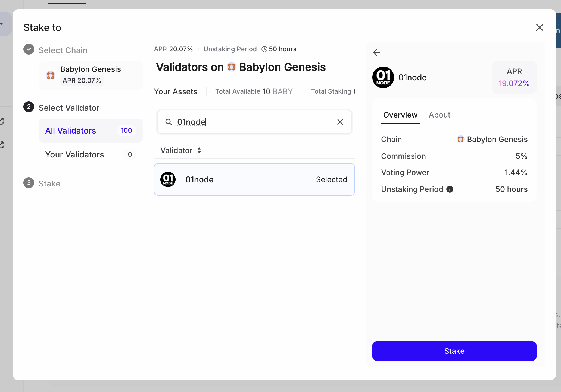Viewport: 561px width, 392px height.
Task: Go to Select Chain step
Action: [63, 50]
